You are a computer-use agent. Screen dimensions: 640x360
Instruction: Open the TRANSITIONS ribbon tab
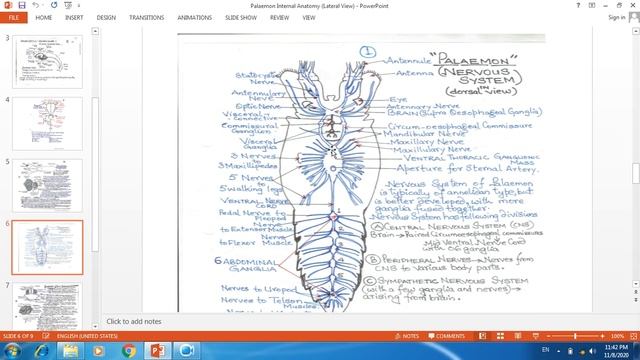147,18
